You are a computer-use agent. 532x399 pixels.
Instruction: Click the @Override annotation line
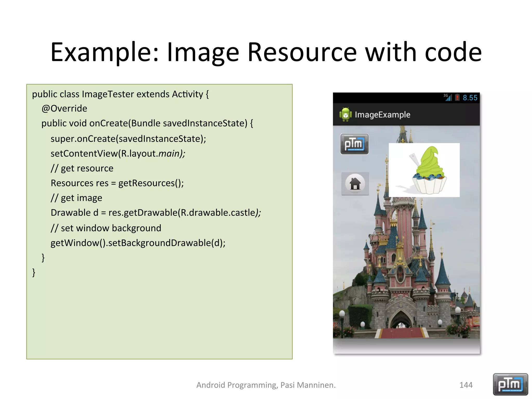point(64,108)
